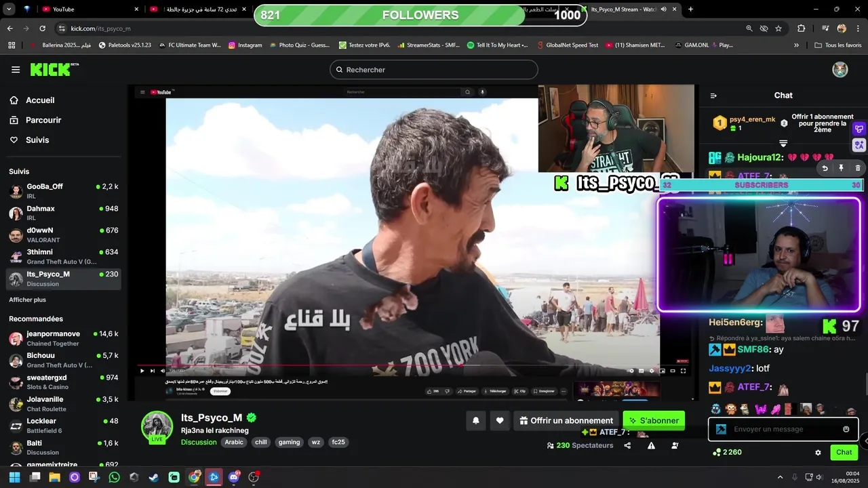
Task: Click the Offrir un abonnement button
Action: [x=566, y=420]
